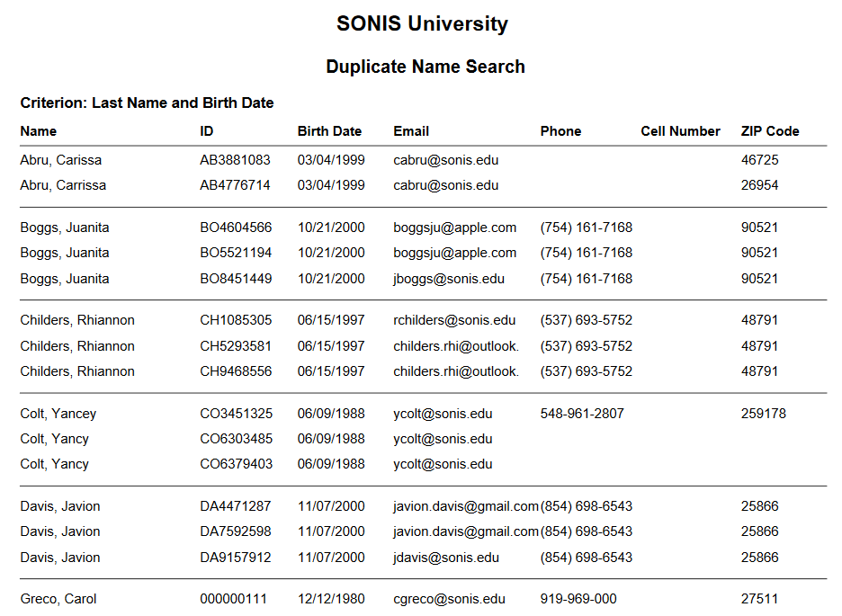Click ID BO5521194 in the Boggs group

click(x=236, y=253)
